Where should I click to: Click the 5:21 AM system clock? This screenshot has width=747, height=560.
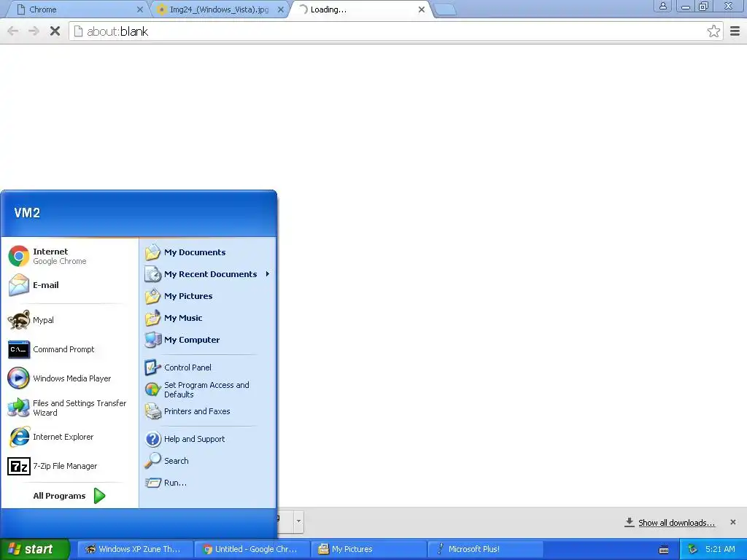720,549
